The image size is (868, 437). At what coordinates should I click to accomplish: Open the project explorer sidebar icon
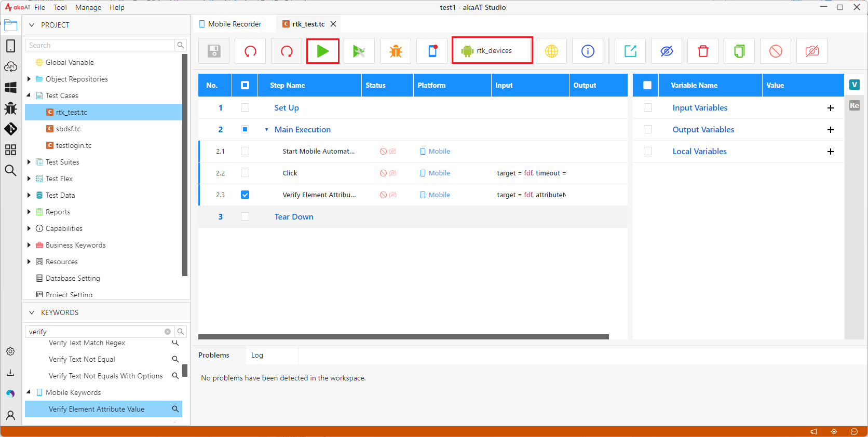[x=10, y=25]
